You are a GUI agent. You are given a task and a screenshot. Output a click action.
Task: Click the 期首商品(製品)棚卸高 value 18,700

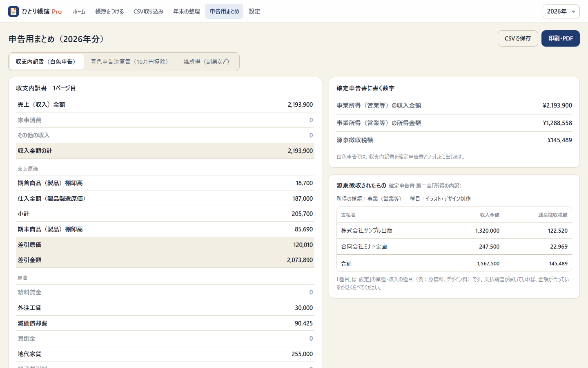tap(304, 183)
